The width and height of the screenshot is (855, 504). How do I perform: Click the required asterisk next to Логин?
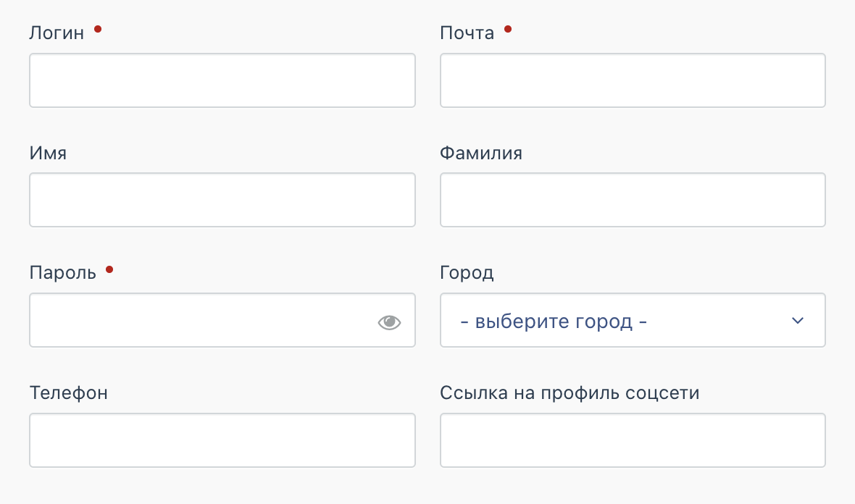coord(99,28)
